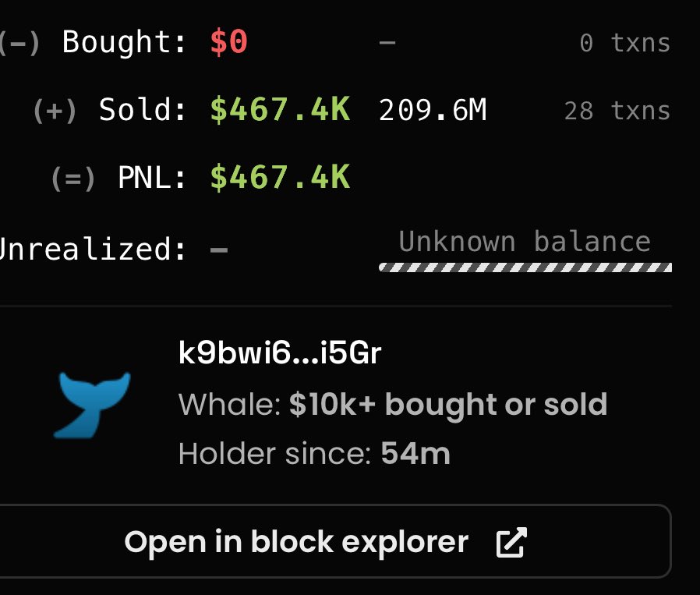Select the 0 txns count
The image size is (700, 595).
click(x=625, y=44)
